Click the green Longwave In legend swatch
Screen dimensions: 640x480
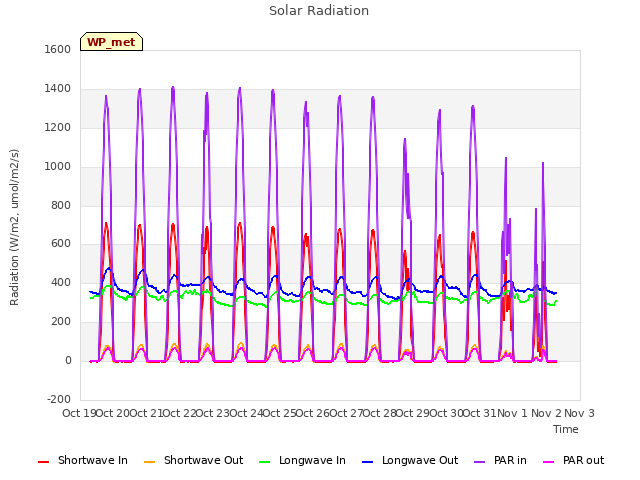[x=265, y=462]
